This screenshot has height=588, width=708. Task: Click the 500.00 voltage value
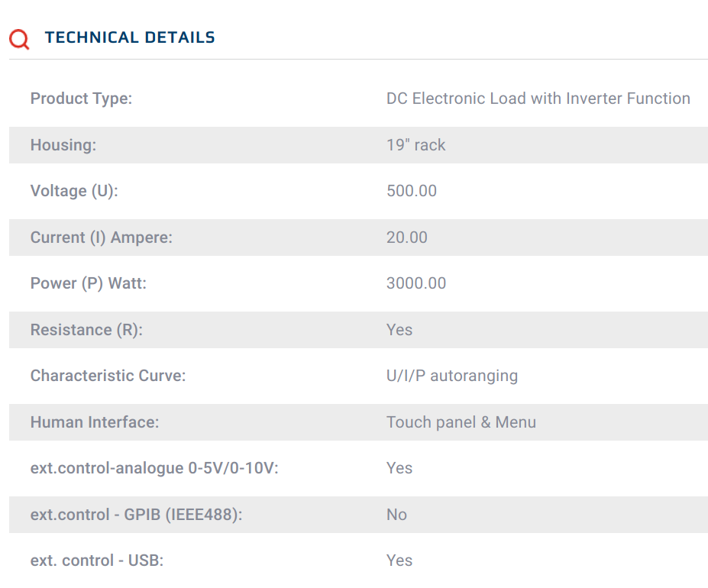pyautogui.click(x=411, y=191)
